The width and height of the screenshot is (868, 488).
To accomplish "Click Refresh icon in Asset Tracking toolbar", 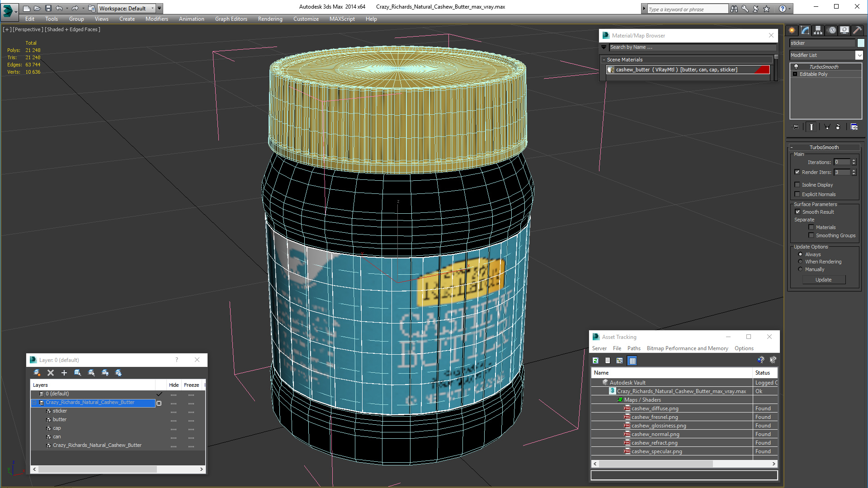I will (596, 361).
